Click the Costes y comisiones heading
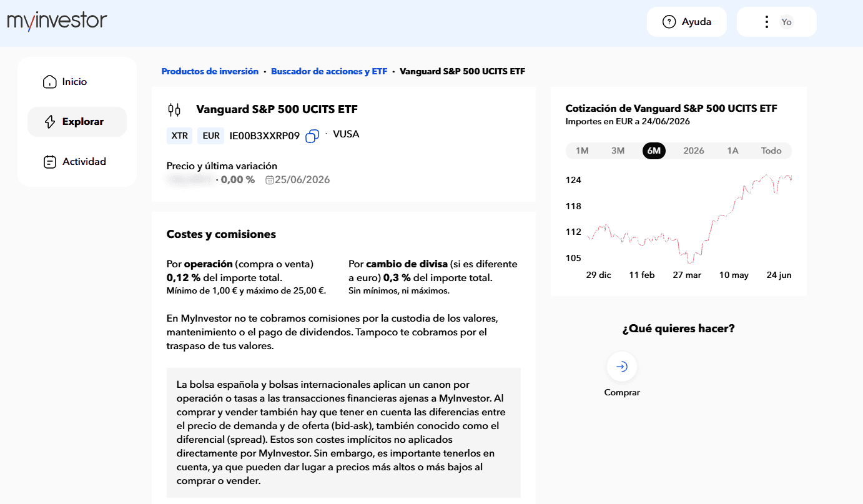This screenshot has width=863, height=504. coord(221,235)
